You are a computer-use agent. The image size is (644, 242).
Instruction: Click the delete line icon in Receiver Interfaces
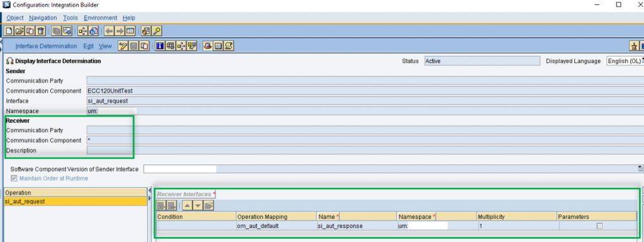coord(172,205)
